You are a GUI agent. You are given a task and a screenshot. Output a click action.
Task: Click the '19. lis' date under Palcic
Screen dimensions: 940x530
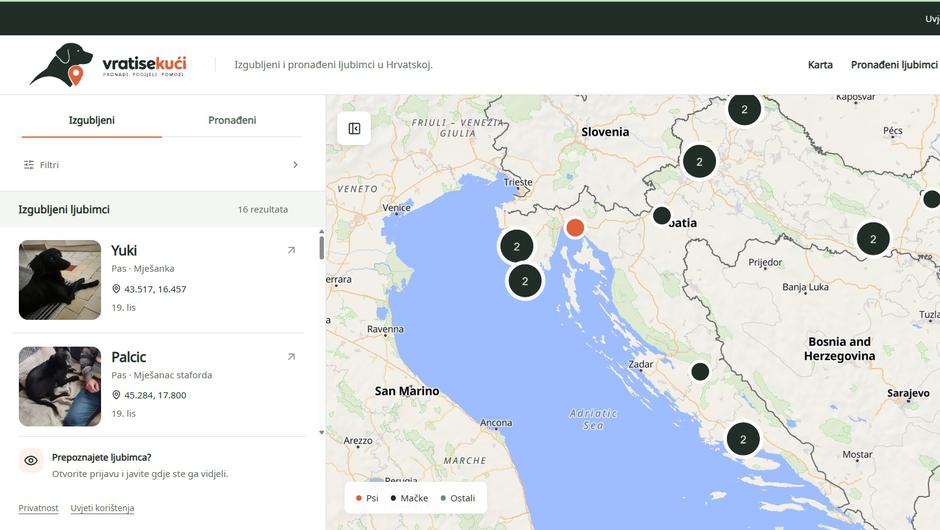[x=123, y=414]
